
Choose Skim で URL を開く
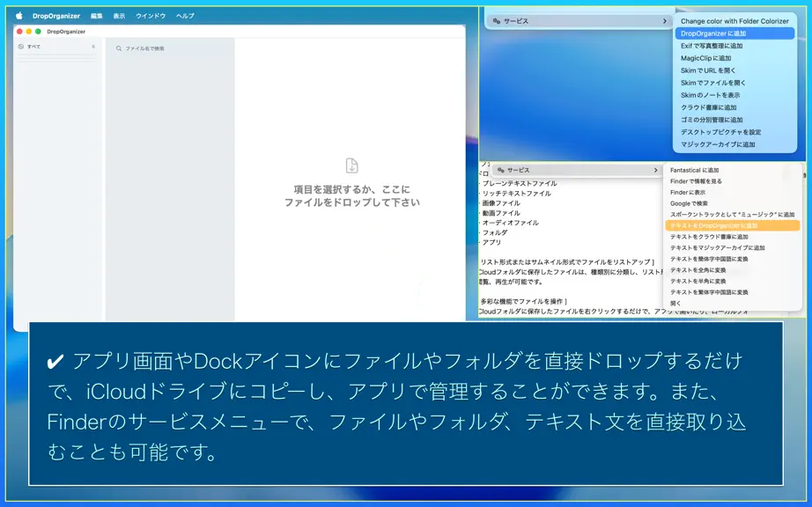[734, 70]
